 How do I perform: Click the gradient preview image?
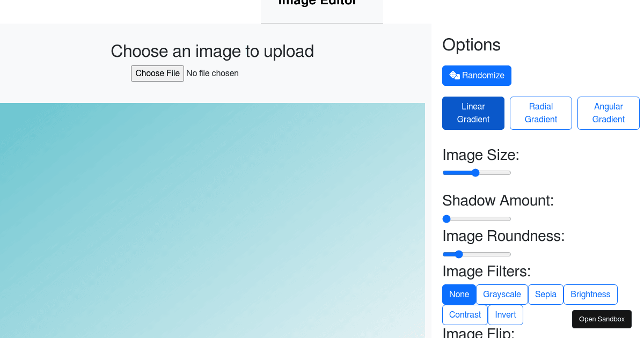213,220
